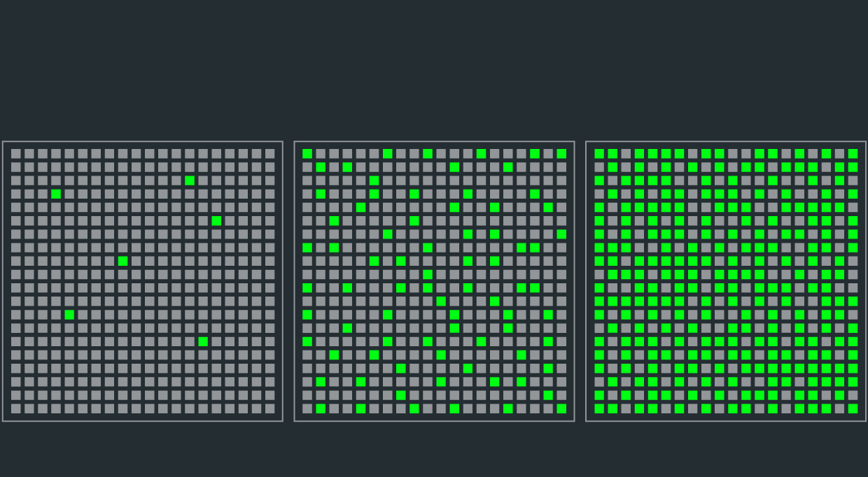Toggle the rightmost green cell in left grid
Viewport: 868px width, 477px height.
[x=216, y=221]
